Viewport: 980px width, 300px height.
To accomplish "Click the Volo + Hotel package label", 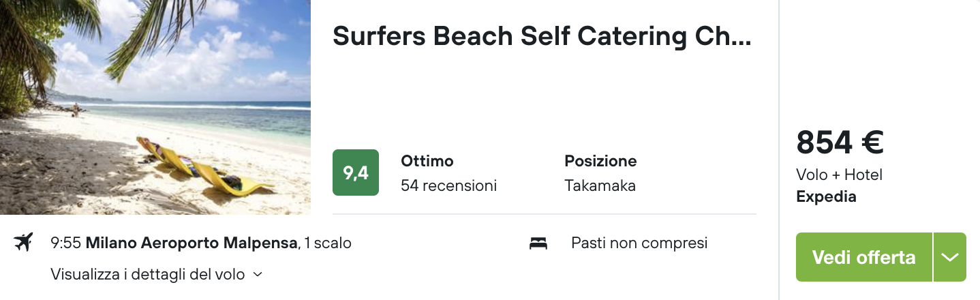I will tap(839, 175).
